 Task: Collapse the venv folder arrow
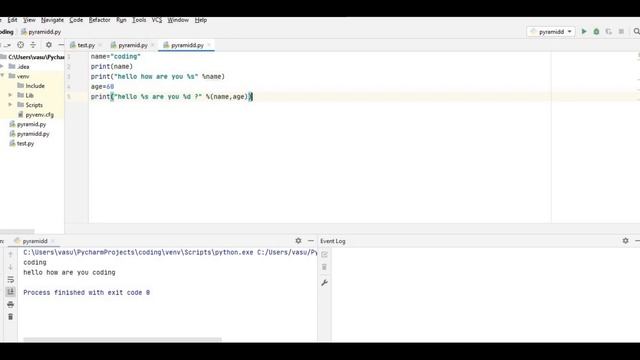[2, 76]
